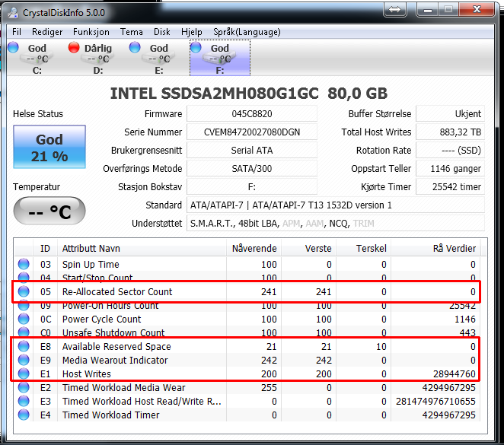Select the Host Writes attribute row
Screen dimensions: 504x445
247,373
